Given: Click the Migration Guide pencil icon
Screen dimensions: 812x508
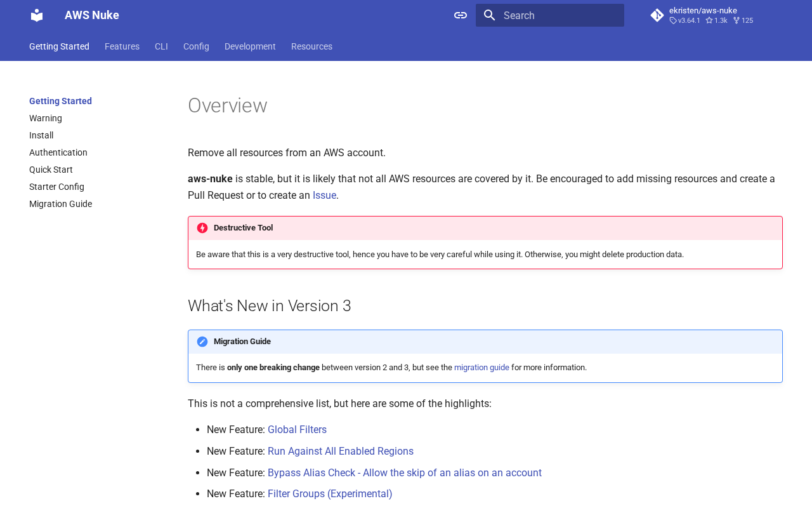Looking at the screenshot, I should click(x=202, y=342).
